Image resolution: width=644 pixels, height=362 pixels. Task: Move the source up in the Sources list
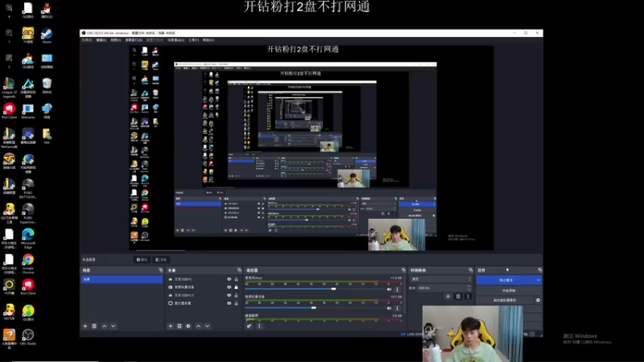point(198,327)
